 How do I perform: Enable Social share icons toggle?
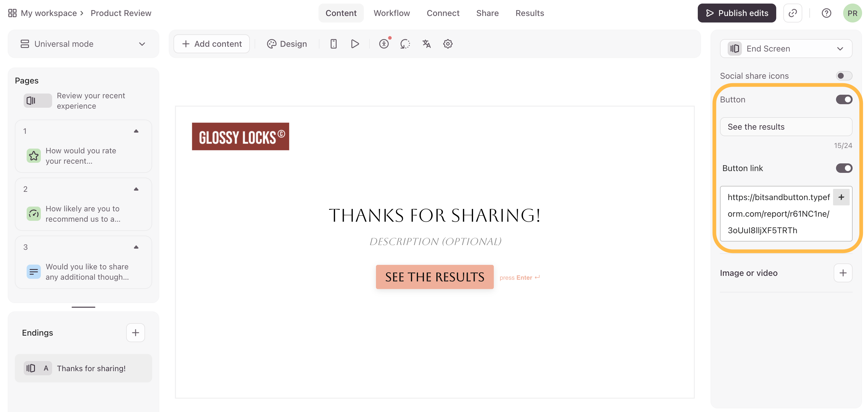point(844,76)
